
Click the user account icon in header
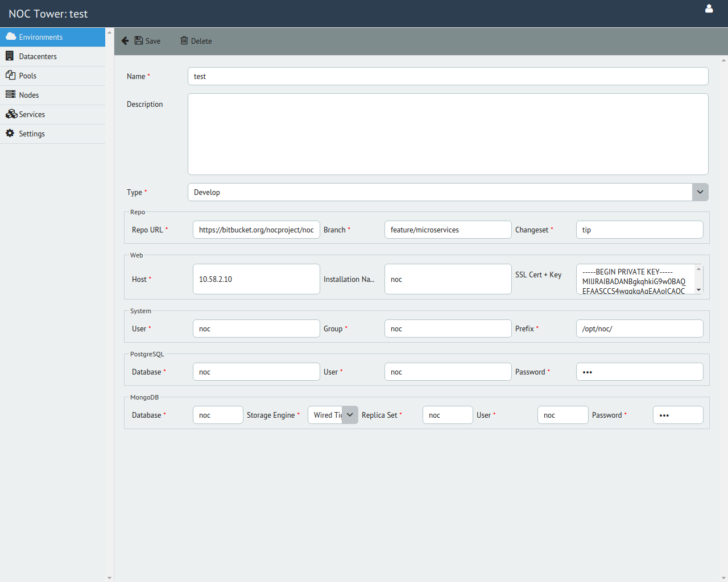[709, 9]
